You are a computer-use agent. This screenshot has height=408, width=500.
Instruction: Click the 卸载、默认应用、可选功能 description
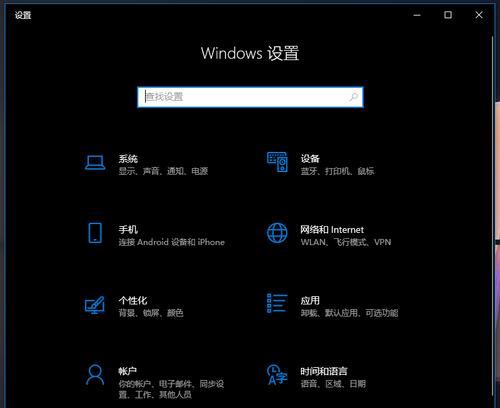(350, 313)
